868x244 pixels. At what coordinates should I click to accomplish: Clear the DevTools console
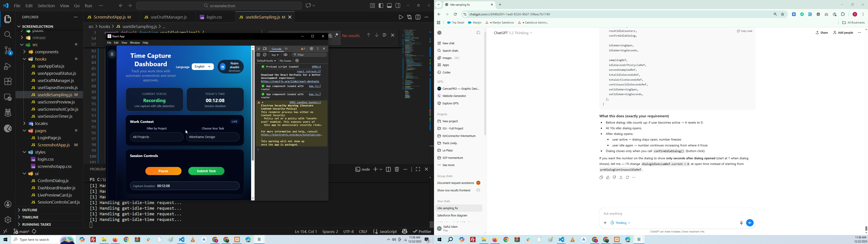(x=265, y=55)
